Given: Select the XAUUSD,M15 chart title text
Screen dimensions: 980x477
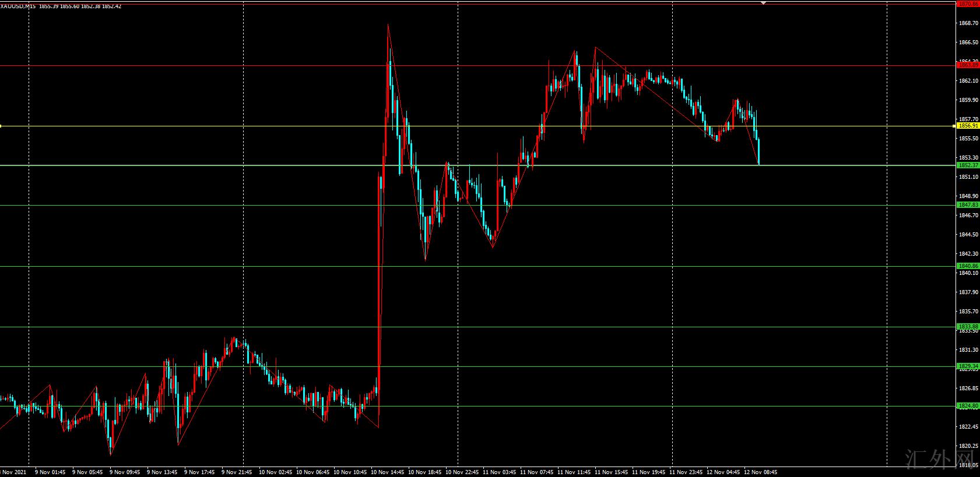Looking at the screenshot, I should coord(18,6).
